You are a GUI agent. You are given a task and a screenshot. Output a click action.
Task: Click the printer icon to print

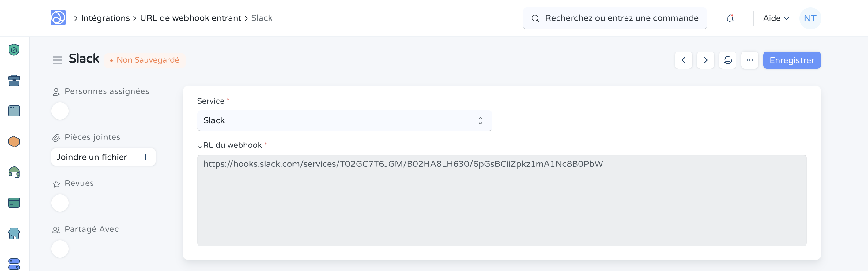[728, 60]
